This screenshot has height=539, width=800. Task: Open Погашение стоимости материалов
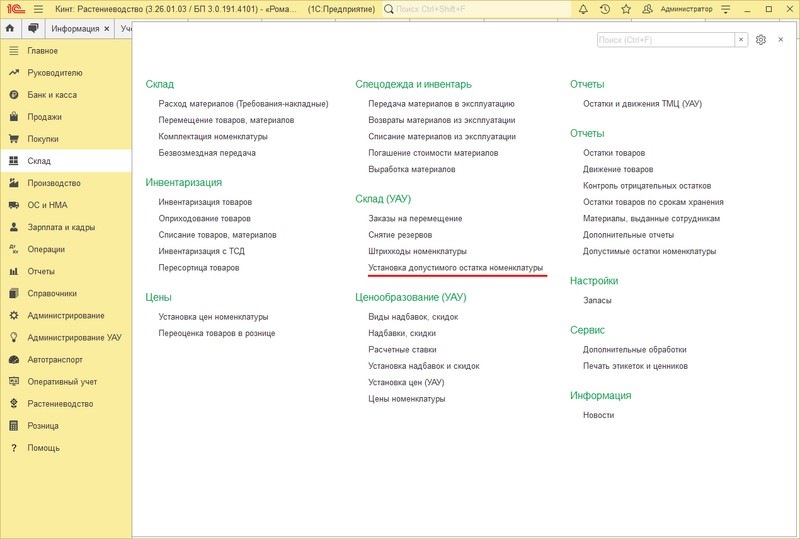(433, 153)
